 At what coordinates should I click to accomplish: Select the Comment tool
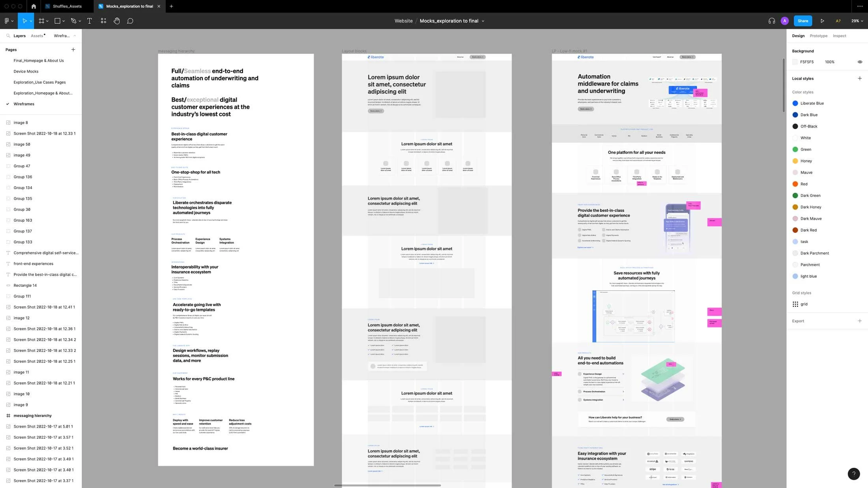pyautogui.click(x=130, y=21)
